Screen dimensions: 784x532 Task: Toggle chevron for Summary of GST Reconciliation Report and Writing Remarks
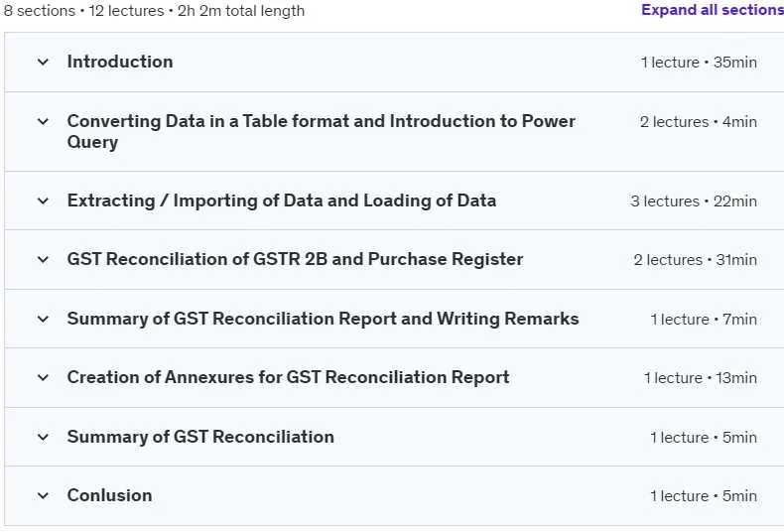coord(43,319)
